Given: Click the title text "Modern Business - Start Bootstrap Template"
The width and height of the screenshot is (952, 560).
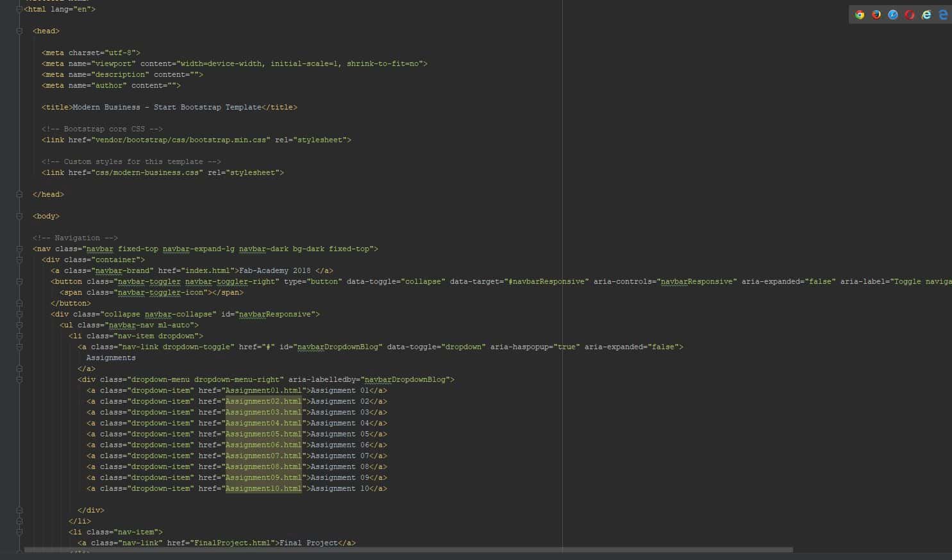Looking at the screenshot, I should coord(167,107).
